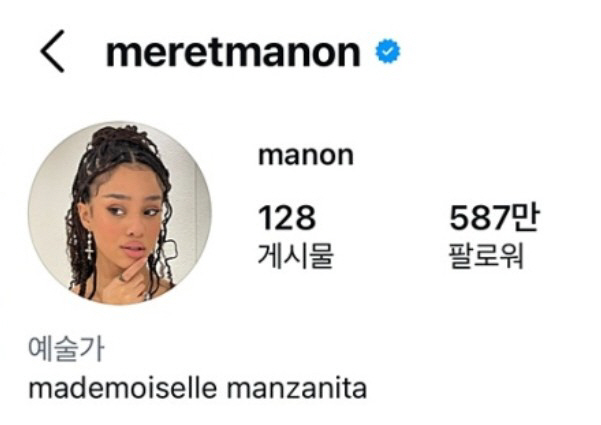Select the bio word mademoiselle
601x425 pixels.
tap(123, 388)
